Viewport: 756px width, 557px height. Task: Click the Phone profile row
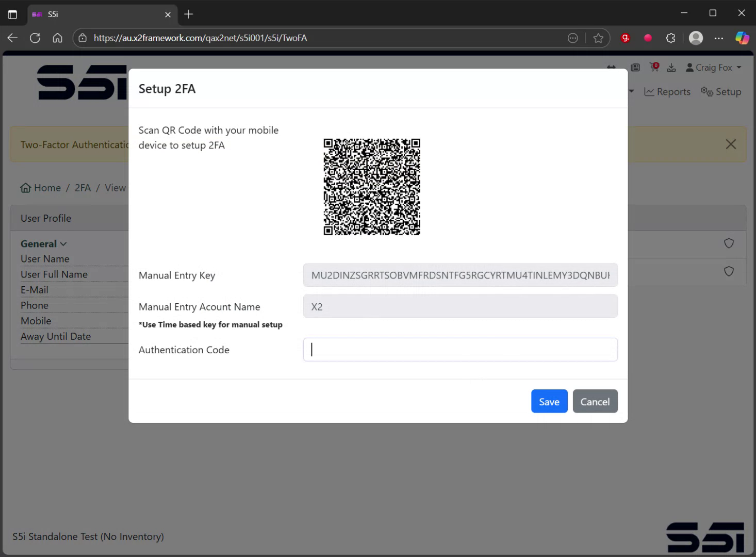pos(74,305)
